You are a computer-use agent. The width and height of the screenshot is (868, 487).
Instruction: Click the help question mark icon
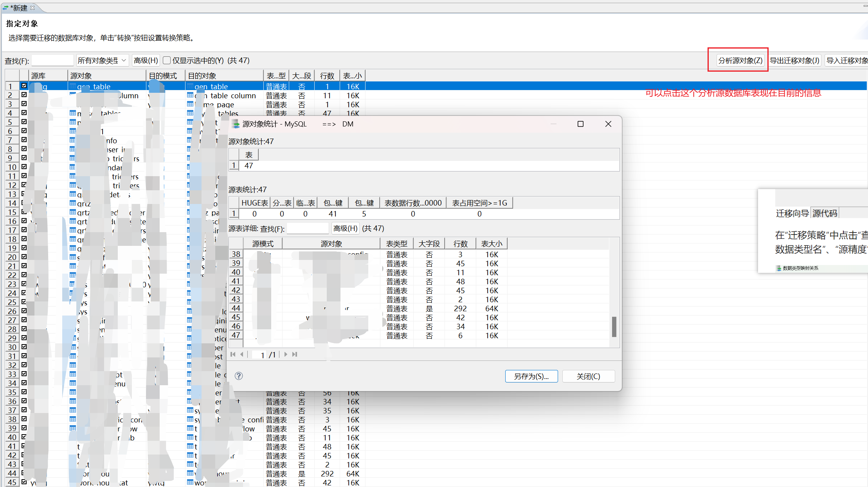239,376
